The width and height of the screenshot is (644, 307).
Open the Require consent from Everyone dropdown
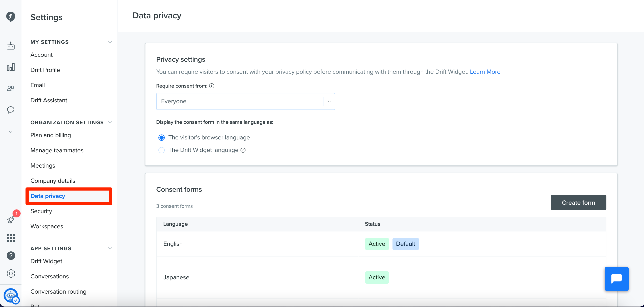[x=245, y=101]
